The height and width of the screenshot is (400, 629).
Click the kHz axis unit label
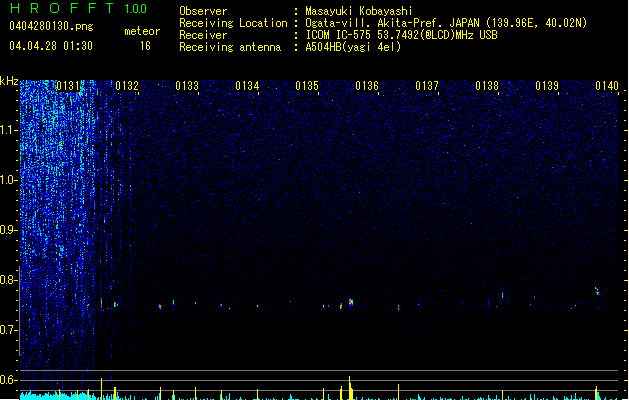pos(9,81)
